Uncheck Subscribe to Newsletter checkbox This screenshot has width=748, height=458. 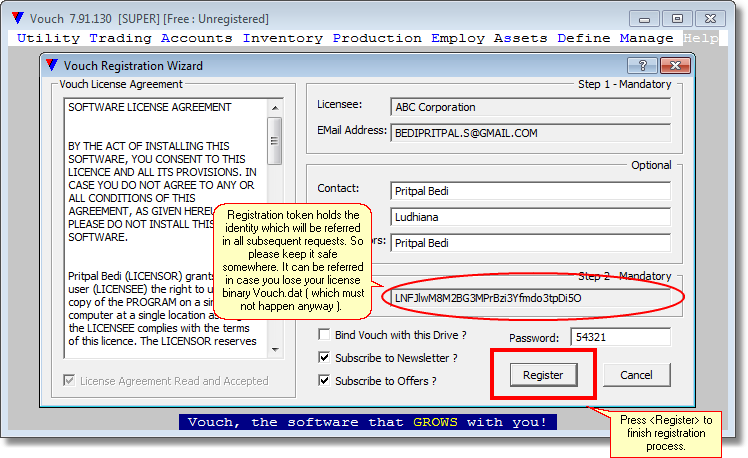tap(324, 357)
